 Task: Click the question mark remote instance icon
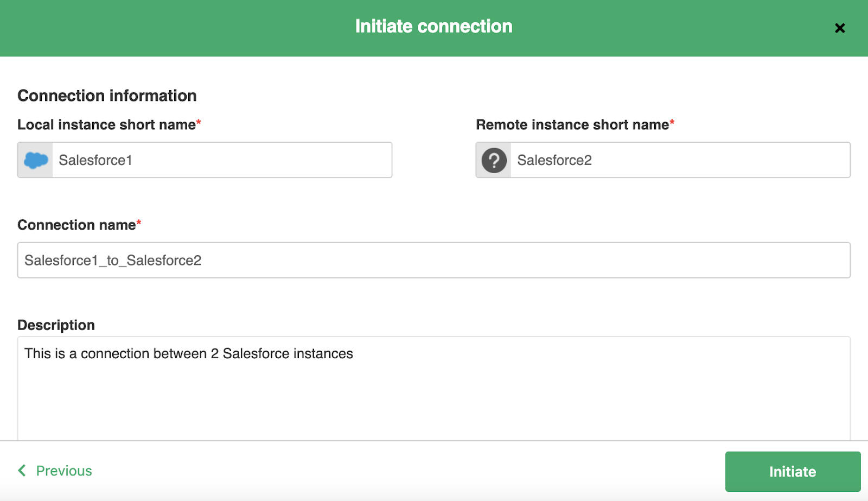pyautogui.click(x=494, y=160)
